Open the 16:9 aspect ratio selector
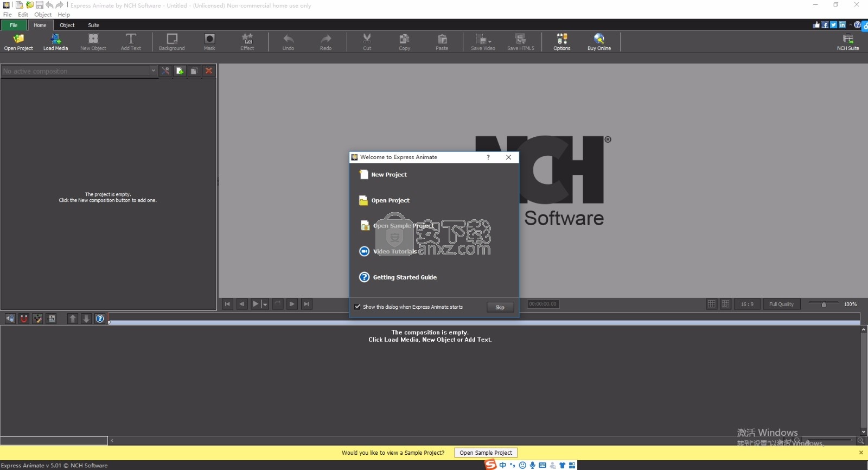Viewport: 868px width, 470px height. pyautogui.click(x=747, y=304)
